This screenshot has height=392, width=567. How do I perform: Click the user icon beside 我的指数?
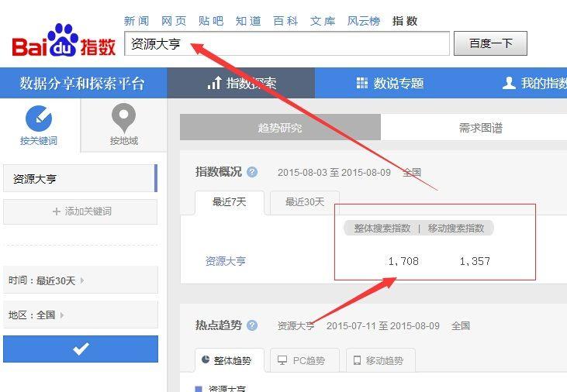[509, 83]
